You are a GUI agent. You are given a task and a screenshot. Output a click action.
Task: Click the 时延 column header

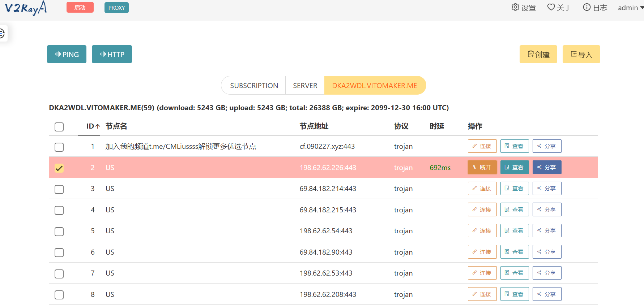[437, 126]
